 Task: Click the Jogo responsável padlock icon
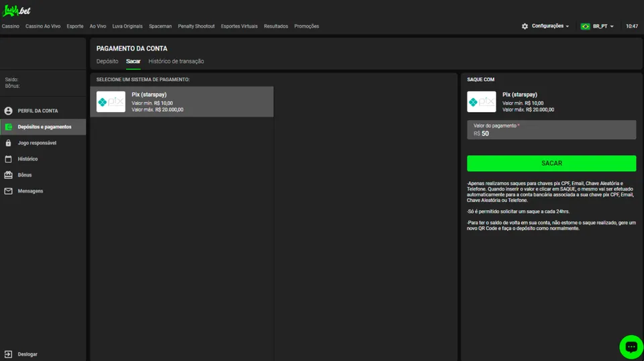point(9,143)
